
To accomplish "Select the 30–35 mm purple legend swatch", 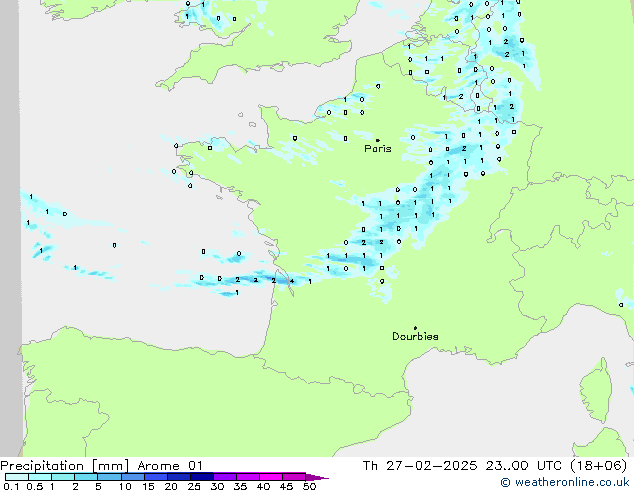I will pyautogui.click(x=224, y=477).
